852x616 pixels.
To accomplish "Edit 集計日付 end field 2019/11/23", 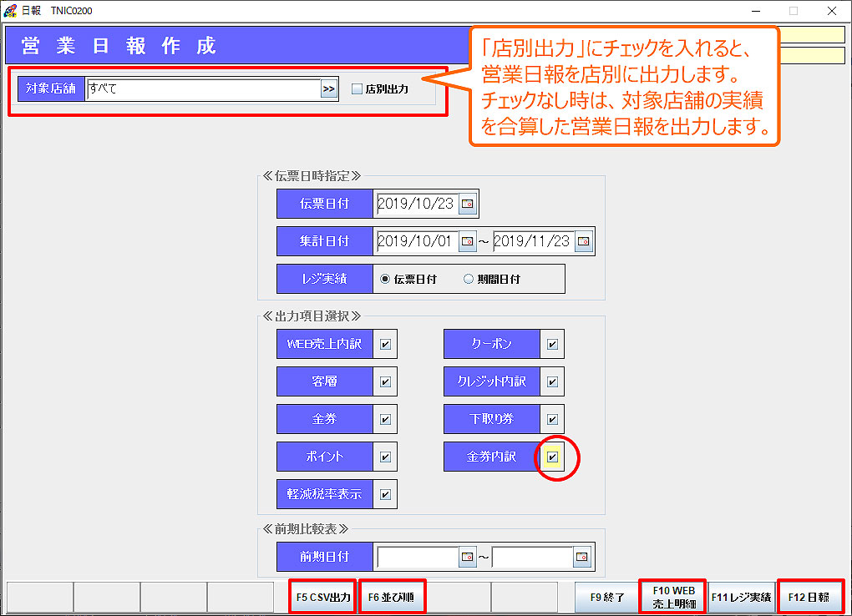I will pyautogui.click(x=534, y=241).
